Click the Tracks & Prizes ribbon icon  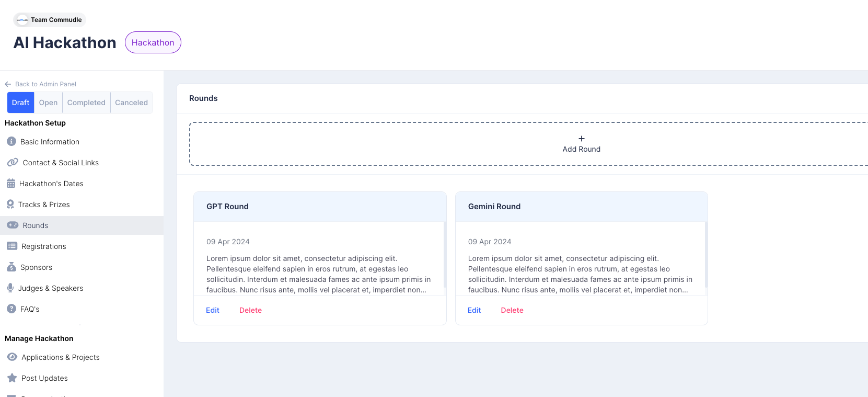click(x=10, y=205)
